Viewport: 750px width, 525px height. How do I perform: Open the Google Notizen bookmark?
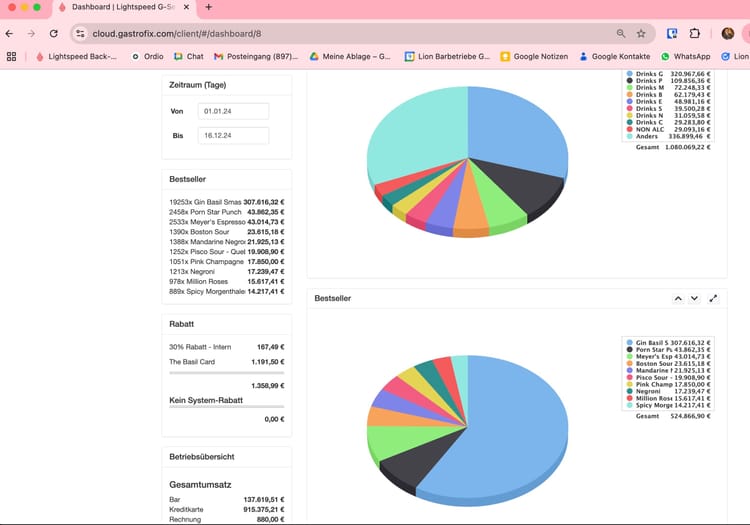click(x=534, y=56)
